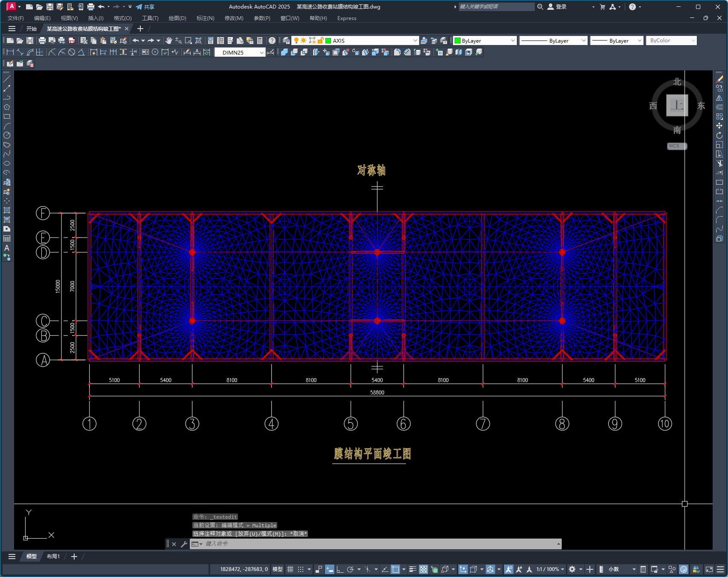This screenshot has height=577, width=728.
Task: Click the Diameter dimension tool icon
Action: 72,52
